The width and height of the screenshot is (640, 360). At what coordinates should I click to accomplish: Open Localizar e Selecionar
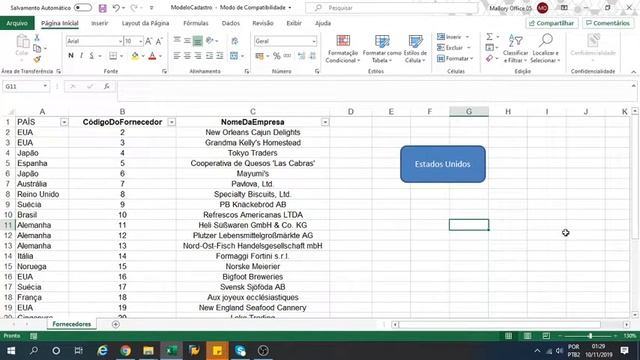tap(545, 49)
